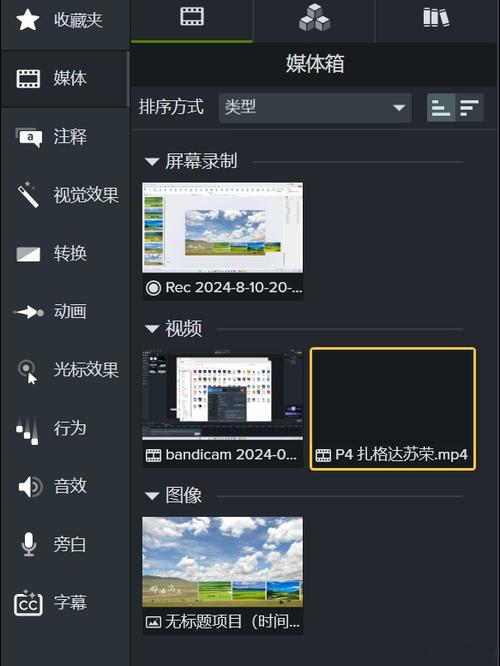The width and height of the screenshot is (500, 666).
Task: Click the 旁白 menu label
Action: tap(70, 545)
